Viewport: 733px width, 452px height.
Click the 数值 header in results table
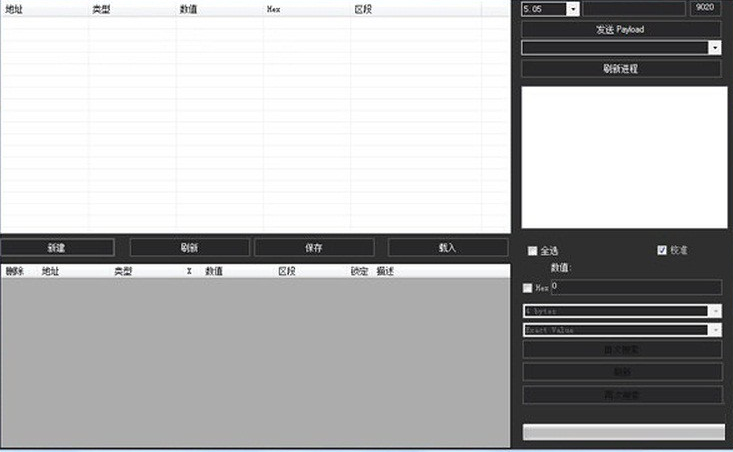click(188, 9)
